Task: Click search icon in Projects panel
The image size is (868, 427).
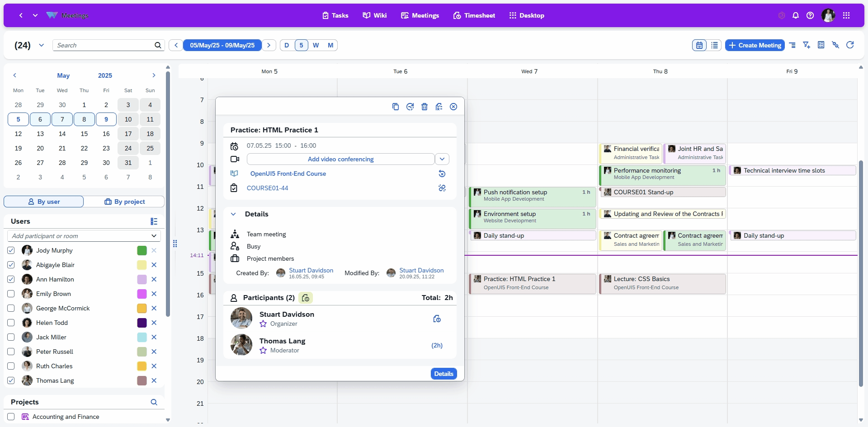Action: [154, 402]
